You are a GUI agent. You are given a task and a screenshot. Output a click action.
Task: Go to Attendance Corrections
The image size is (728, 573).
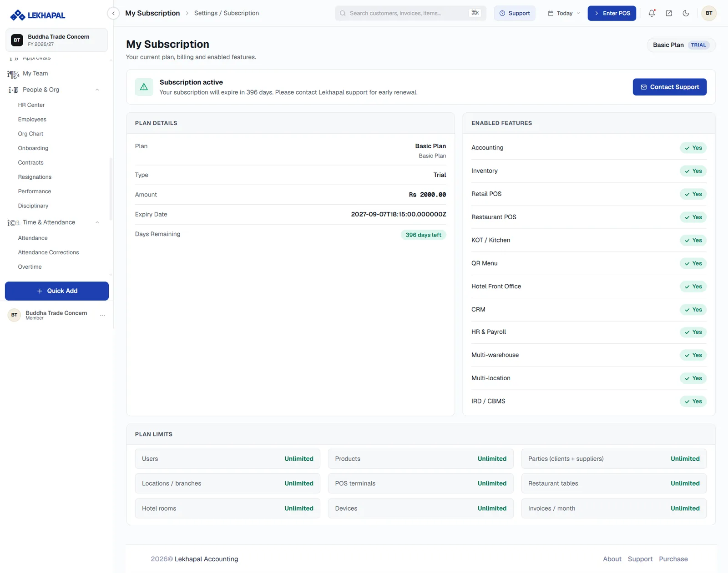(x=48, y=252)
